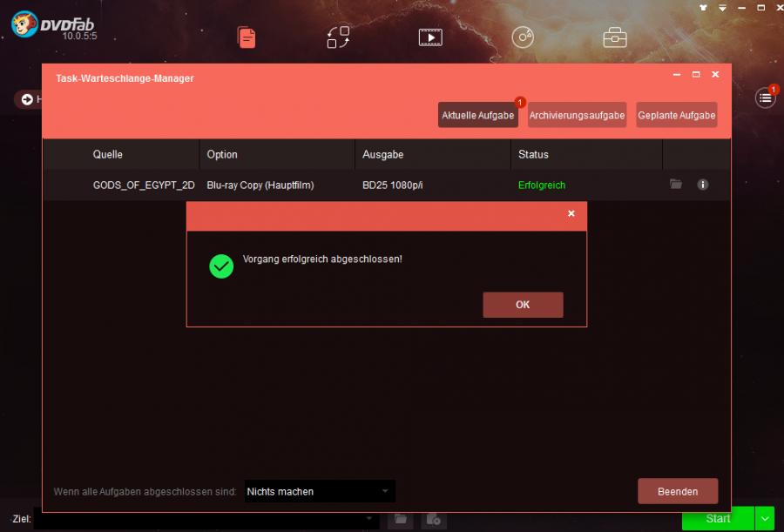Image resolution: width=784 pixels, height=532 pixels.
Task: Open the skin (shirt) icon in title bar
Action: pos(704,8)
